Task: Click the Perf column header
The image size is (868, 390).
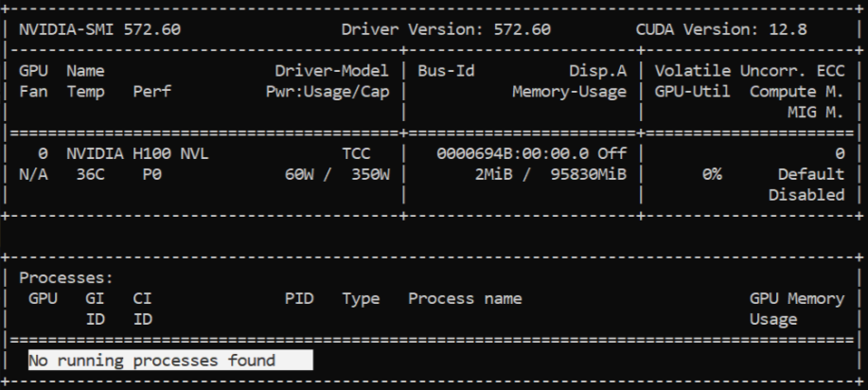Action: 151,92
